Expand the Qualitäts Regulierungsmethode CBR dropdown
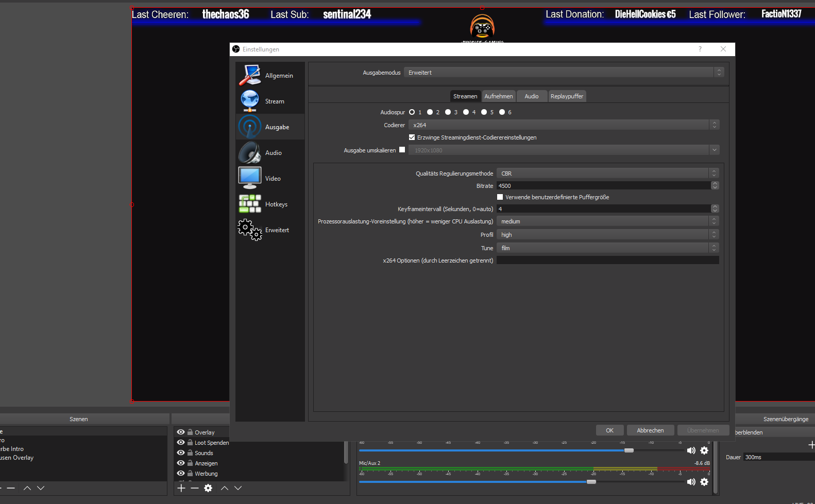Screen dimensions: 815x504 [x=607, y=173]
